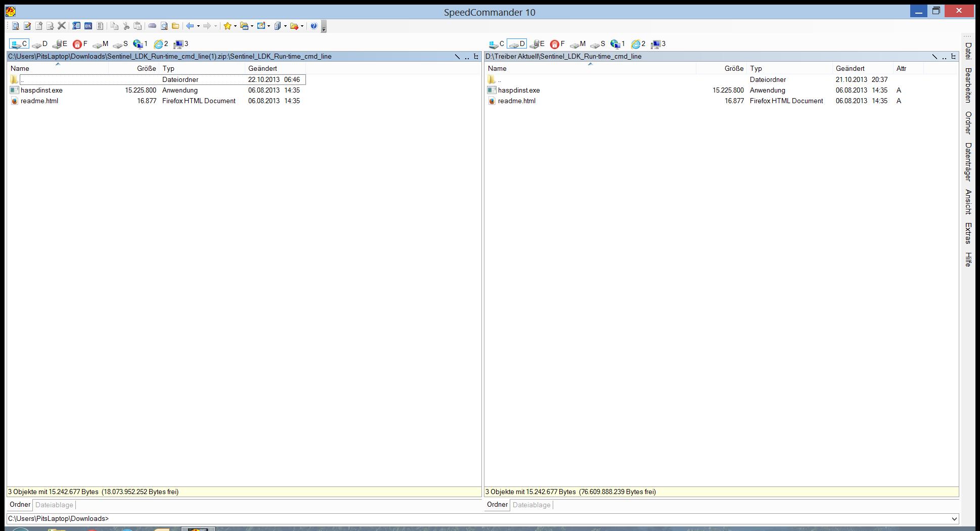Select locked drive F in left panel
The width and height of the screenshot is (980, 531).
click(80, 44)
